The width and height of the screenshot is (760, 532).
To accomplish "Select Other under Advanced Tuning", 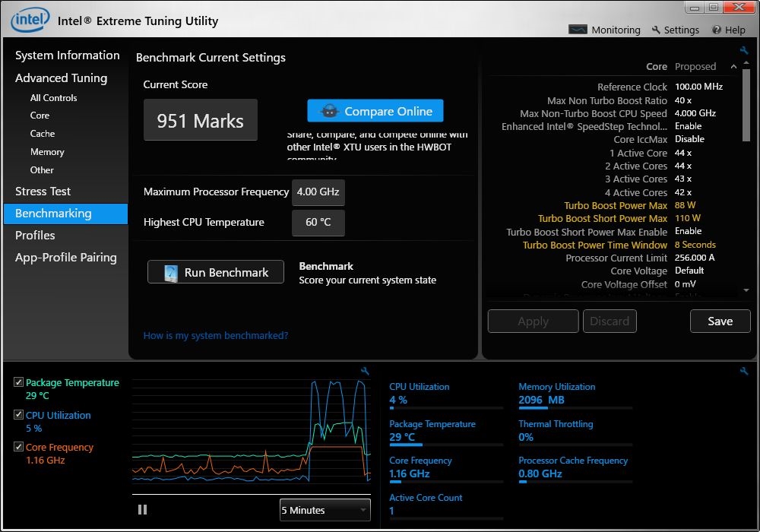I will click(x=42, y=170).
